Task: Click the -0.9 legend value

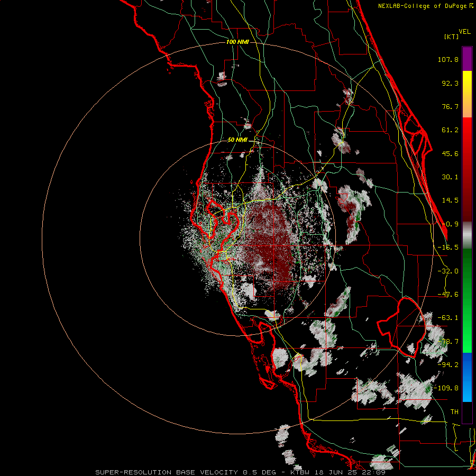Action: tap(450, 224)
